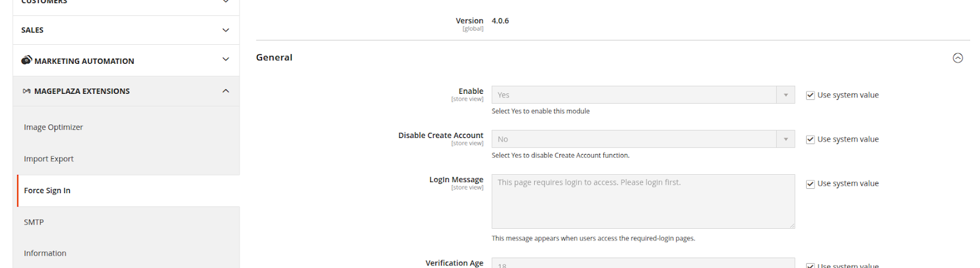
Task: Toggle Use system value for Login Message
Action: tap(810, 184)
